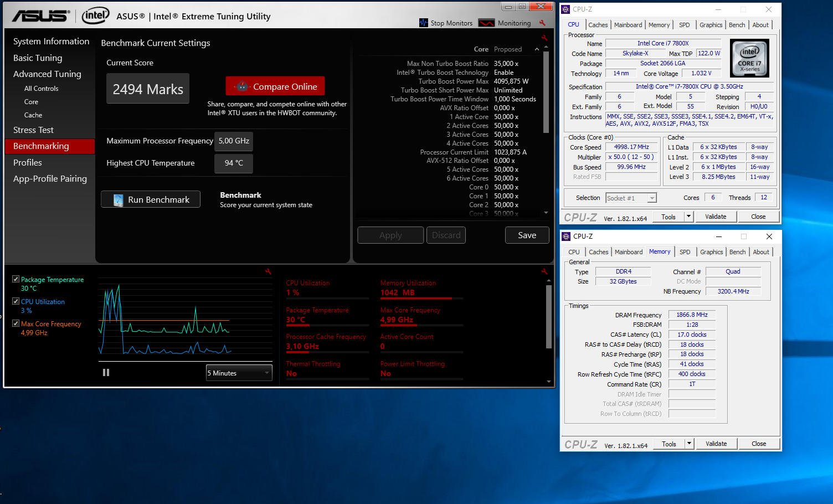Click the lower CPU-Z window title icon
This screenshot has height=504, width=833.
click(x=566, y=236)
